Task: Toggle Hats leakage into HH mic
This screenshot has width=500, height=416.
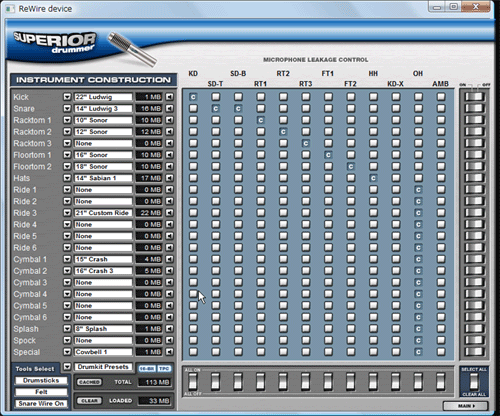Action: [x=373, y=178]
